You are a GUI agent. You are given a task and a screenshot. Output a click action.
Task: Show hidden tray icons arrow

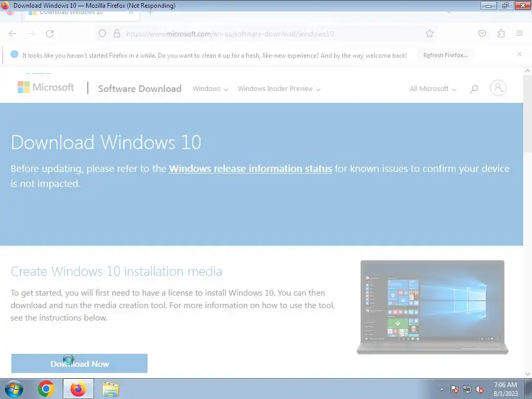point(442,389)
